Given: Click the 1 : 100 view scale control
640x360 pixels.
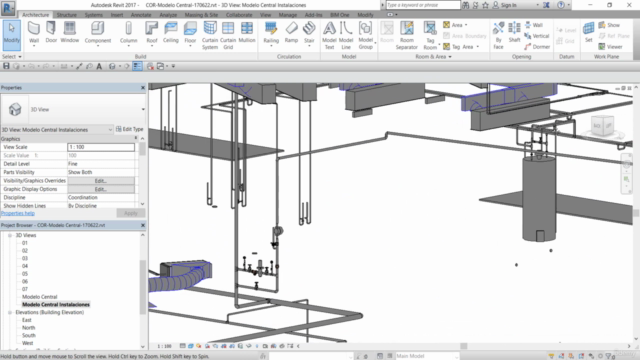Looking at the screenshot, I should (x=164, y=346).
